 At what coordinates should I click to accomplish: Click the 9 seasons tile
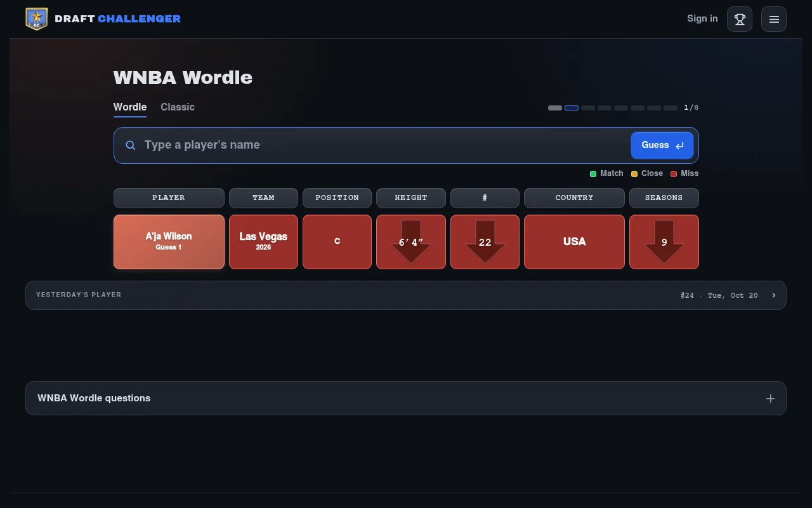pos(664,242)
